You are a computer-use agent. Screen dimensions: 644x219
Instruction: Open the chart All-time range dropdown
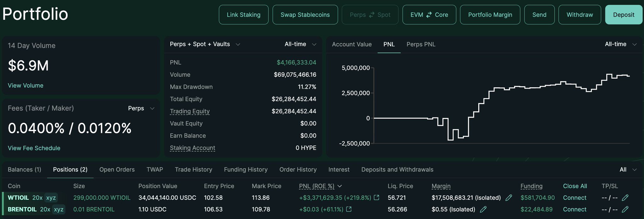(620, 44)
